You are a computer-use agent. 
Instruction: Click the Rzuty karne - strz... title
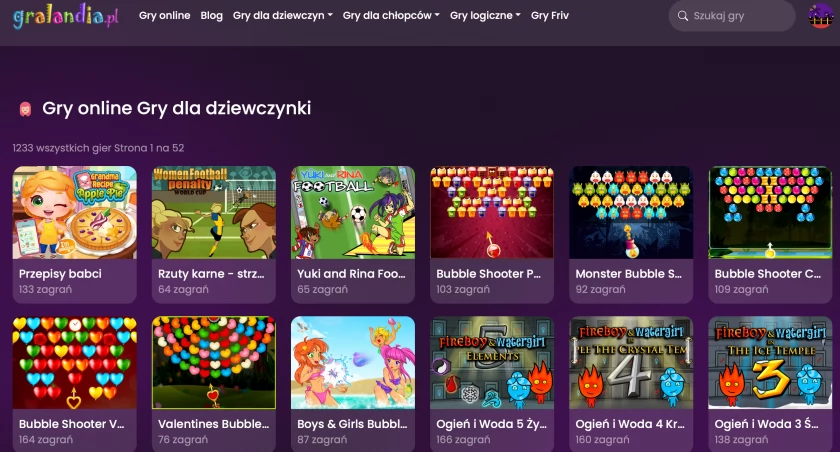tap(211, 274)
